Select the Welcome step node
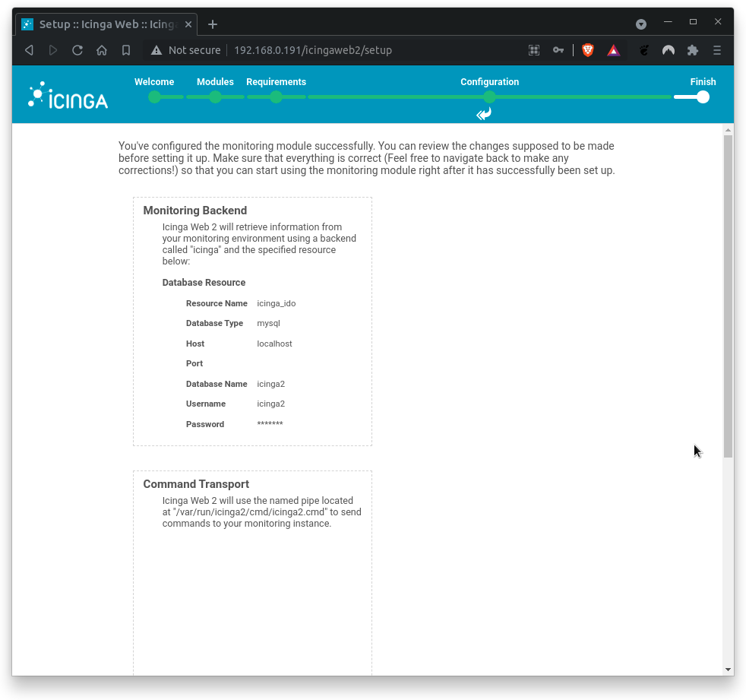 (154, 97)
